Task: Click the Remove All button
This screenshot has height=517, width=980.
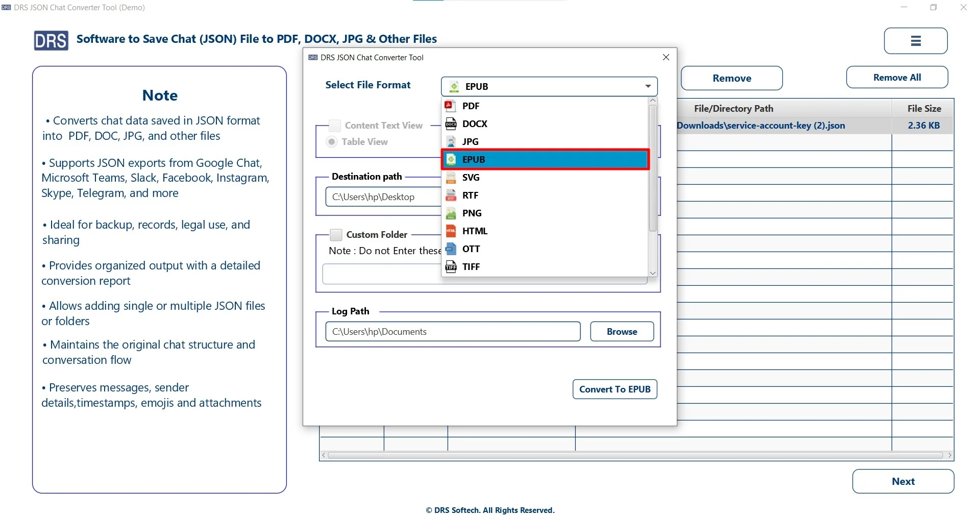Action: pyautogui.click(x=896, y=77)
